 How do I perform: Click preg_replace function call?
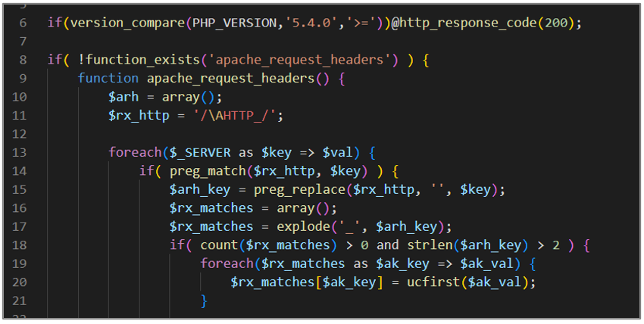[x=299, y=189]
